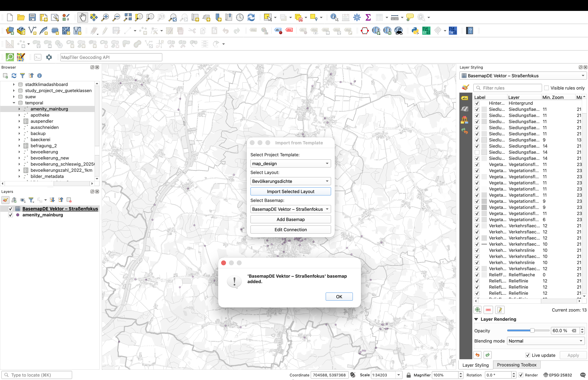The width and height of the screenshot is (588, 380).
Task: Select the Pan Map hand tool
Action: click(x=82, y=17)
